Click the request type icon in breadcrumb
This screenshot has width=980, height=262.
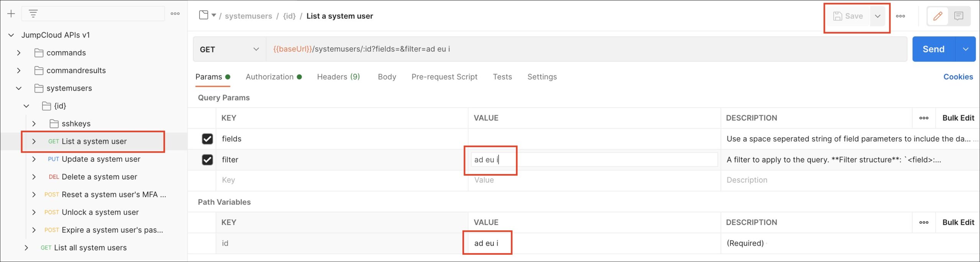click(204, 15)
